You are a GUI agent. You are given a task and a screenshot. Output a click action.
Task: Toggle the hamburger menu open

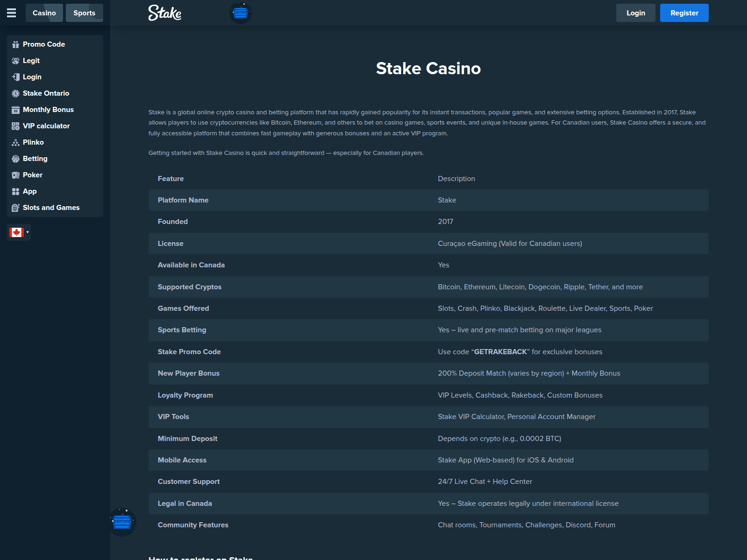[11, 13]
